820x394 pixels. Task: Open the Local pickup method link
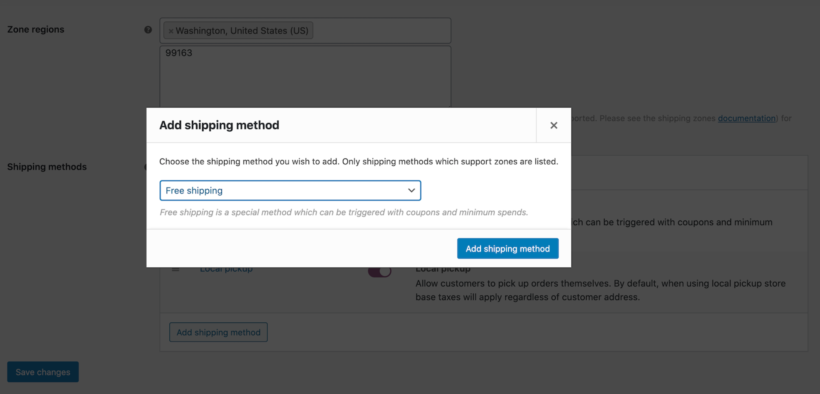[226, 269]
